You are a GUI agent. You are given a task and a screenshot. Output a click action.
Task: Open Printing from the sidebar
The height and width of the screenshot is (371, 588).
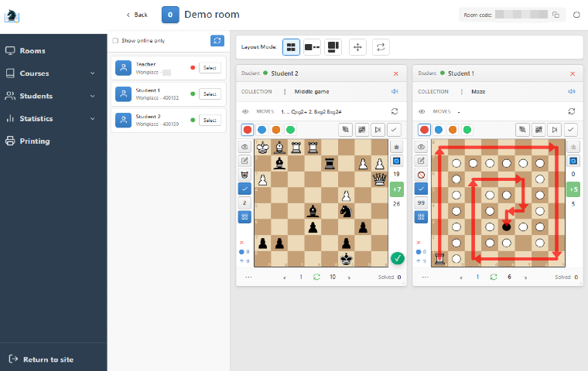coord(35,141)
